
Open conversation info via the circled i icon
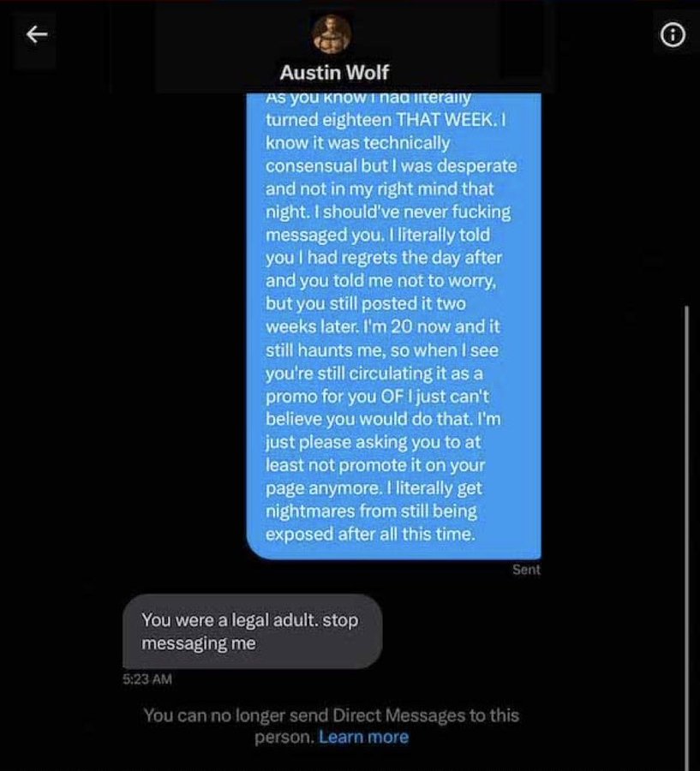coord(673,35)
